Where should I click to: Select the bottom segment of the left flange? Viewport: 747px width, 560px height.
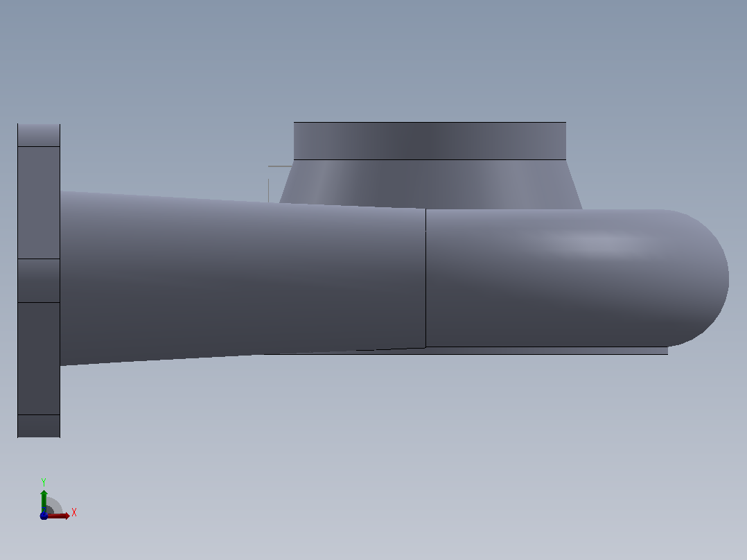(39, 426)
